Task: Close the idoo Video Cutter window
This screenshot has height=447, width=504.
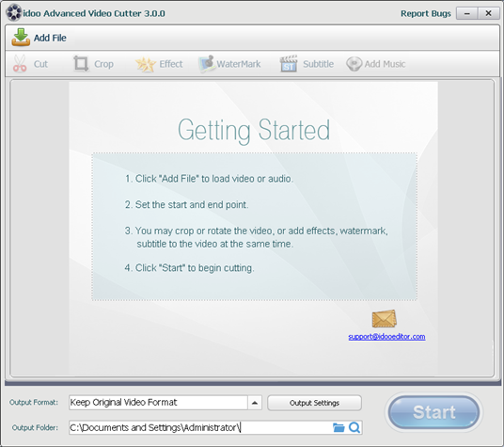Action: click(488, 13)
